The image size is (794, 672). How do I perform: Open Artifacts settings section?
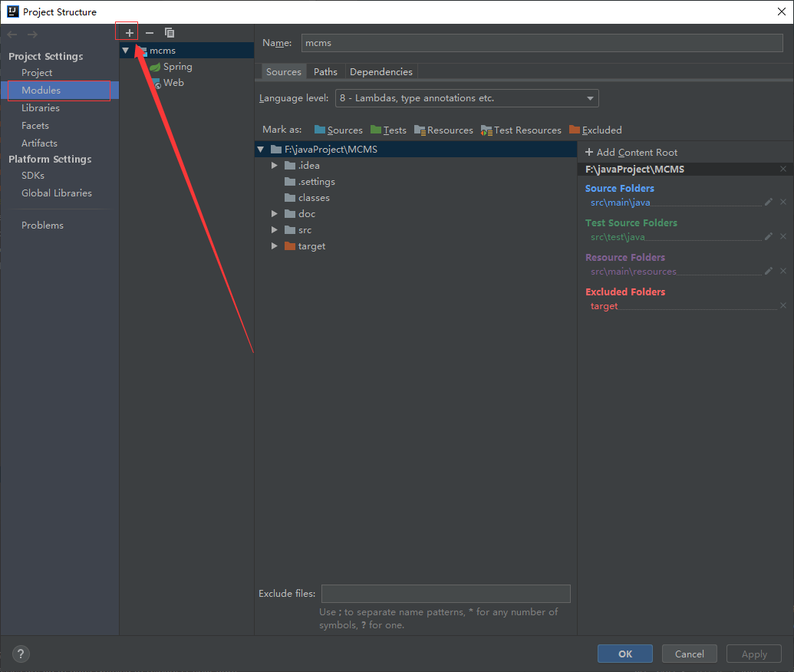tap(39, 143)
